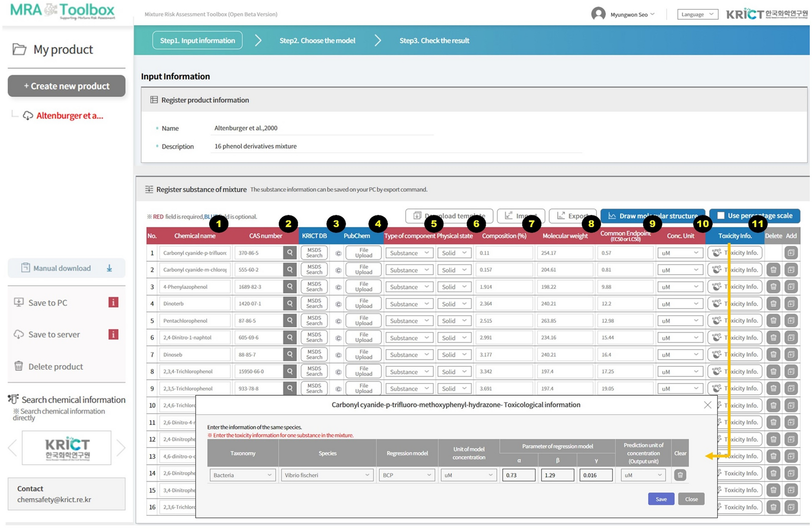Delete row 5 Pentachlorophenol with trash icon

pyautogui.click(x=773, y=321)
